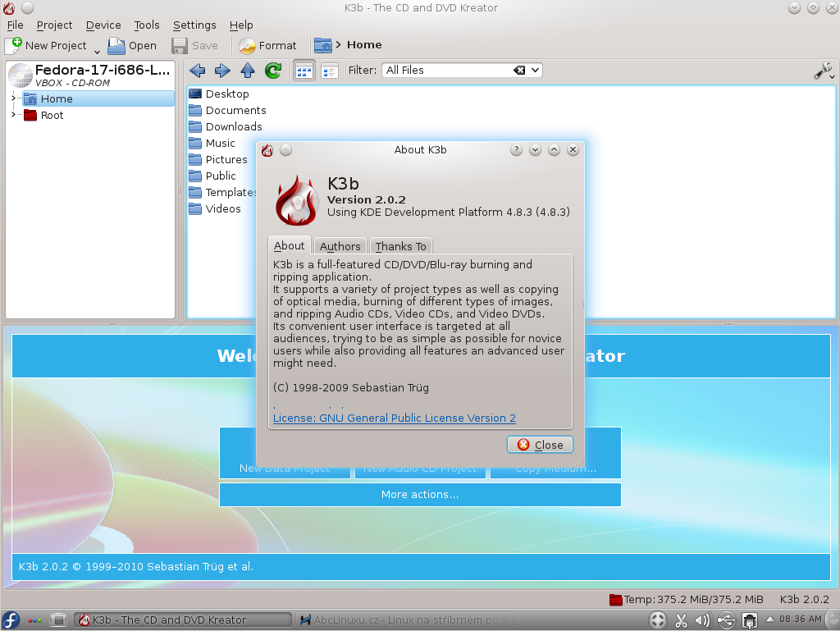This screenshot has width=840, height=631.
Task: Click the activities dots icon in taskbar
Action: click(34, 620)
